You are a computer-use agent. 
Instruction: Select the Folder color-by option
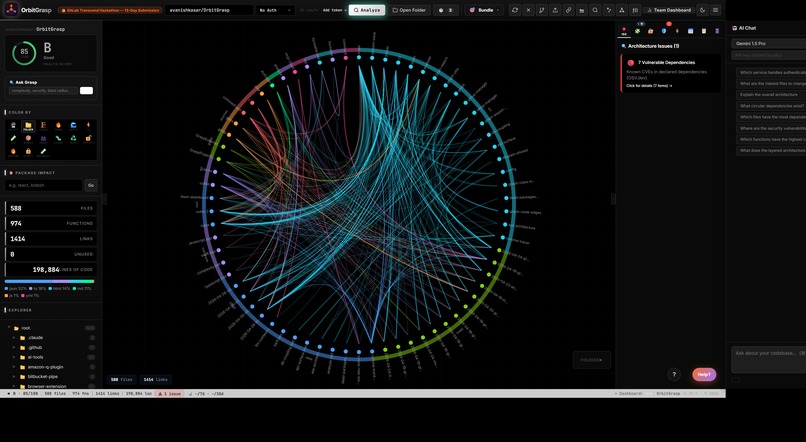(x=28, y=126)
